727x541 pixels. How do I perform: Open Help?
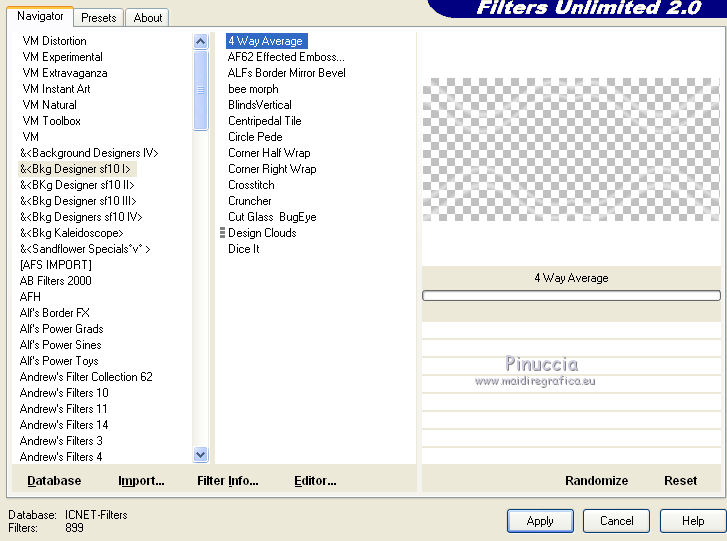coord(693,521)
